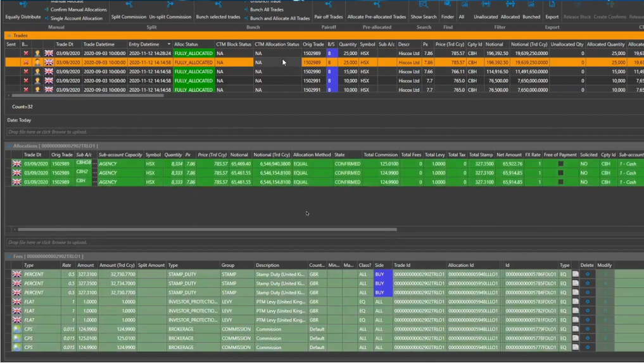
Task: Collapse the Fees panel
Action: point(9,256)
